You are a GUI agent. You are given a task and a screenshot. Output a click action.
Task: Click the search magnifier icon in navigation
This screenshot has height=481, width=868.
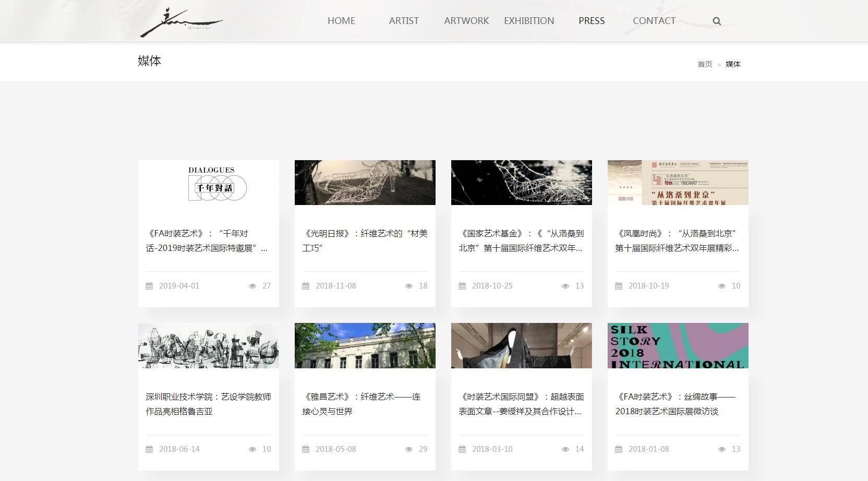[717, 21]
